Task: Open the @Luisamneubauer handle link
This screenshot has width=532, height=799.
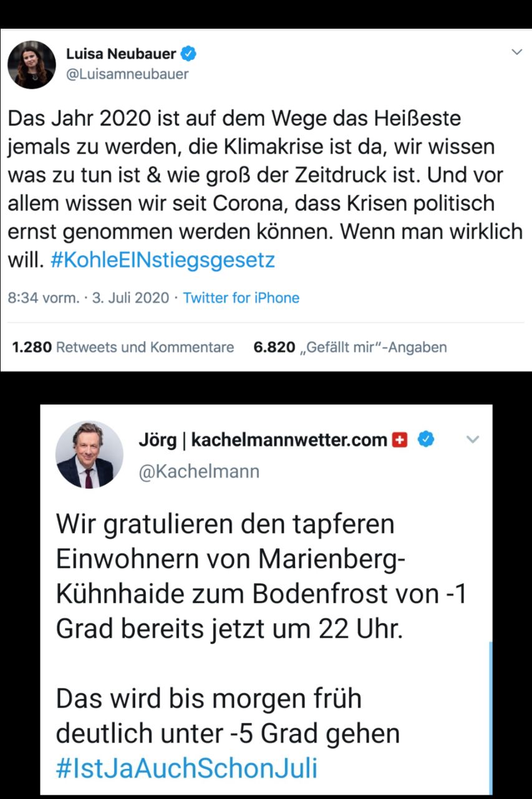Action: (127, 74)
